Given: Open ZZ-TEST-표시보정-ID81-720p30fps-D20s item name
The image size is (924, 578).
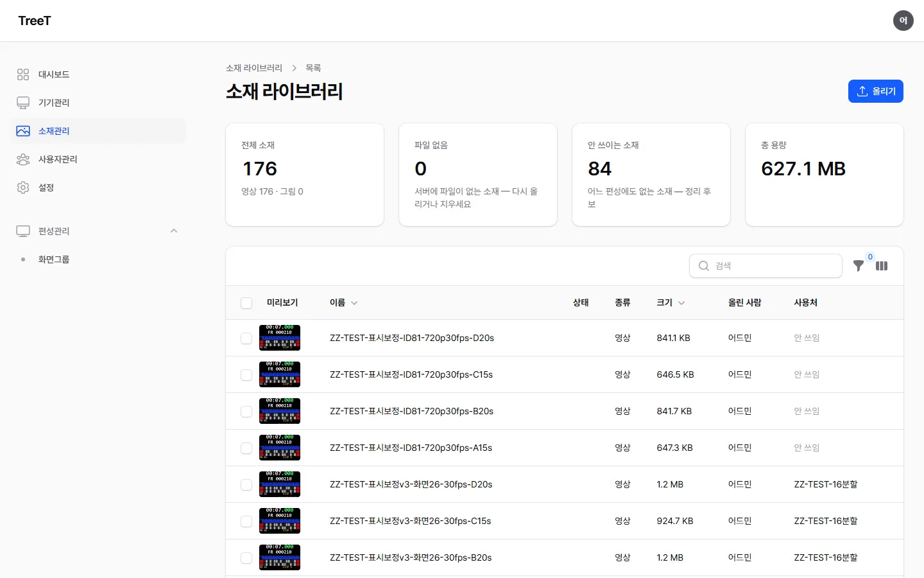Looking at the screenshot, I should pyautogui.click(x=412, y=338).
